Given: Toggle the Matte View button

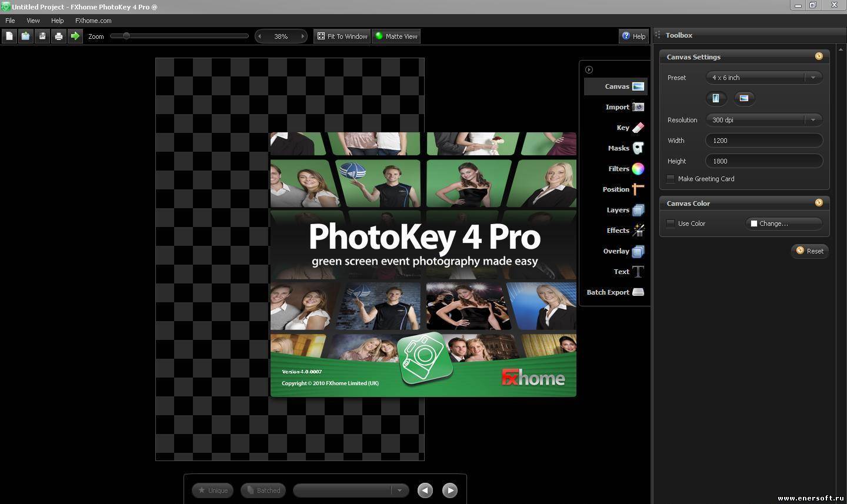Looking at the screenshot, I should coord(396,36).
